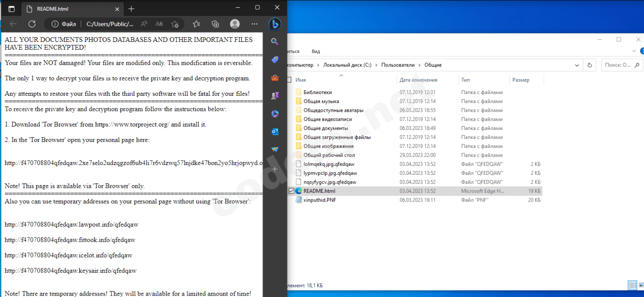This screenshot has height=297, width=644.
Task: Open Edge Settings and more menu
Action: [x=254, y=24]
